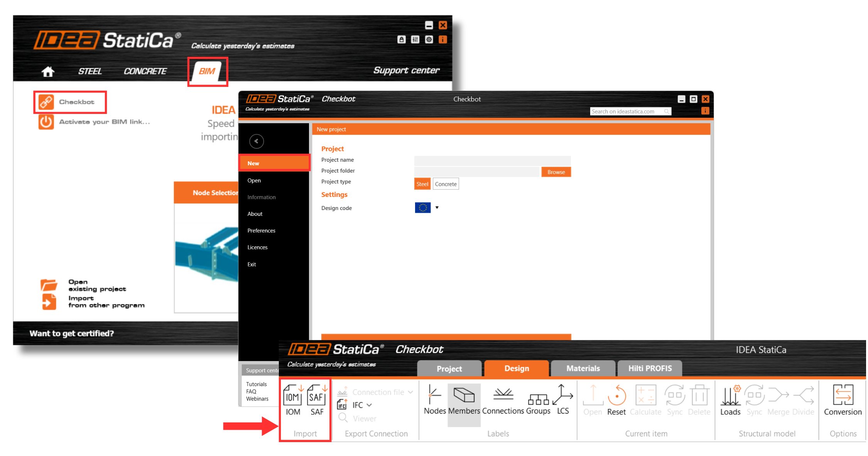Select Concrete as the project type

(x=446, y=184)
